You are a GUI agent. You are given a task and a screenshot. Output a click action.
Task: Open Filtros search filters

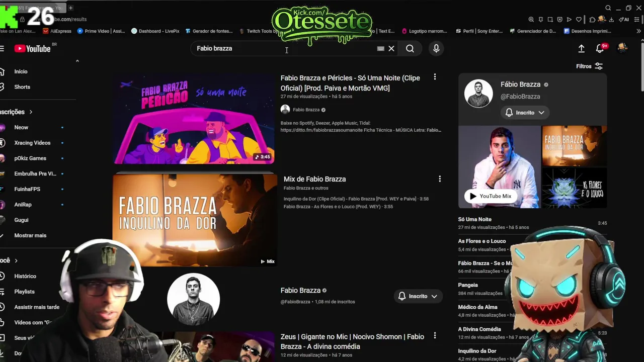click(589, 66)
